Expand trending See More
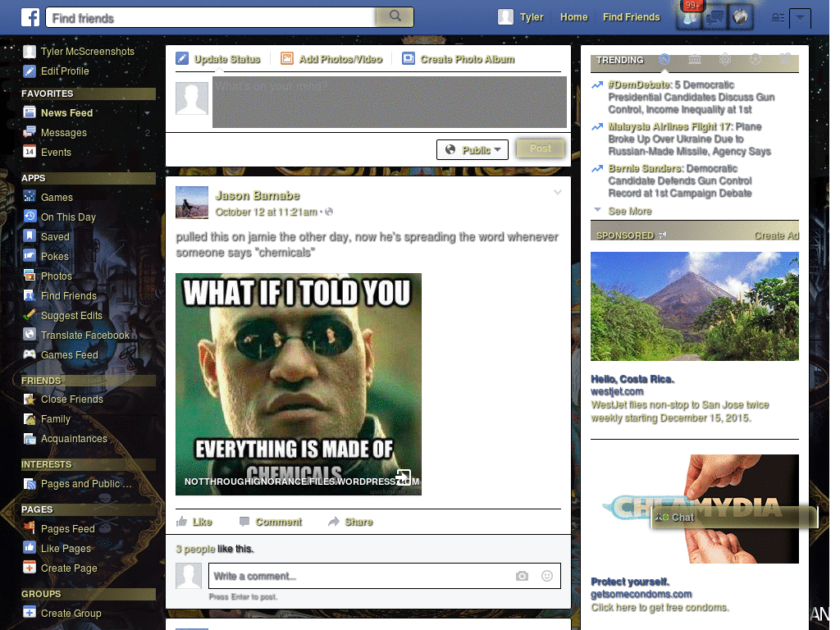Screen dimensions: 840x630 coord(630,211)
